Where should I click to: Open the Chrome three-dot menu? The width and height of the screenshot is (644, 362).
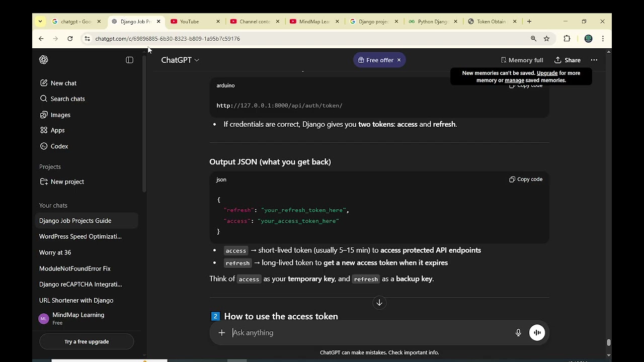point(603,39)
